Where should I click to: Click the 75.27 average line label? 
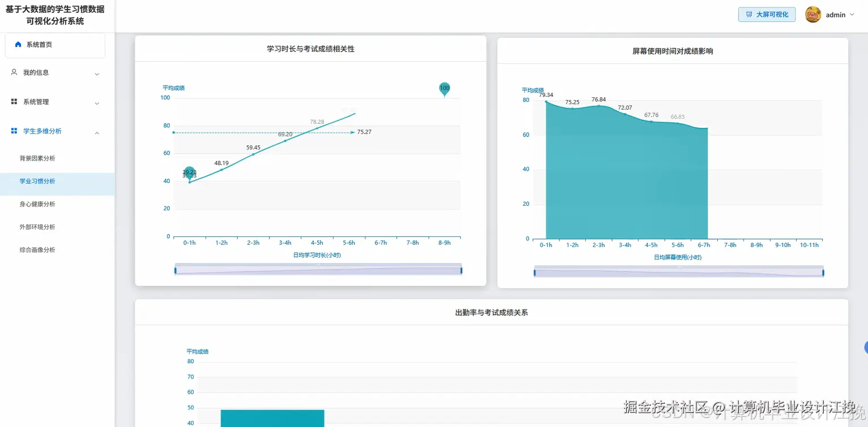pos(365,132)
